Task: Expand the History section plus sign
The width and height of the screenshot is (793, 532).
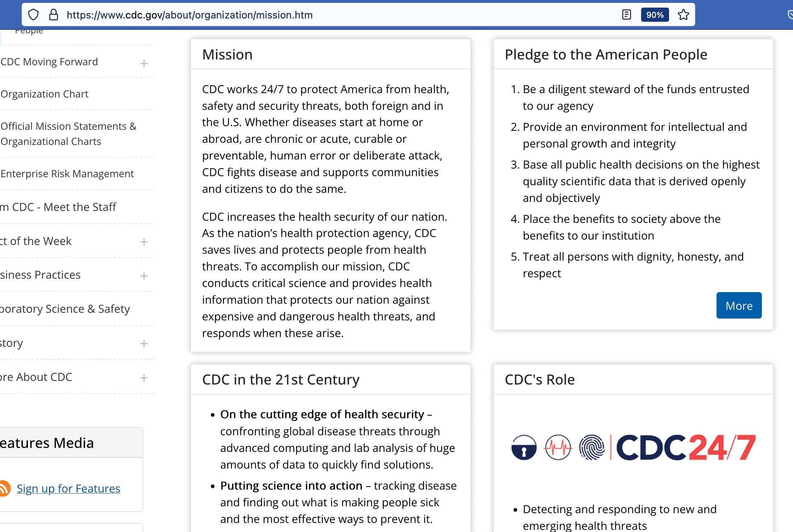Action: (144, 344)
